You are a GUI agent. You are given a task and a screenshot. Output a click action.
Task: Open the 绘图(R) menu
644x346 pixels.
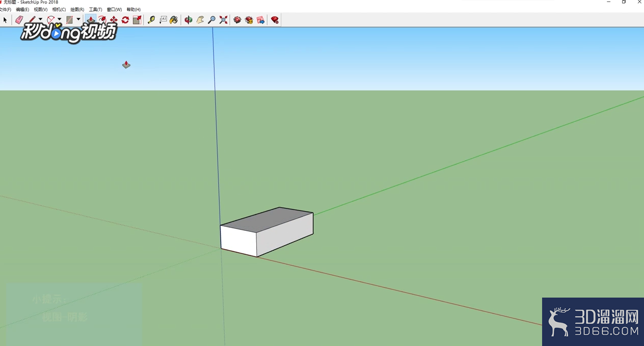pyautogui.click(x=77, y=10)
